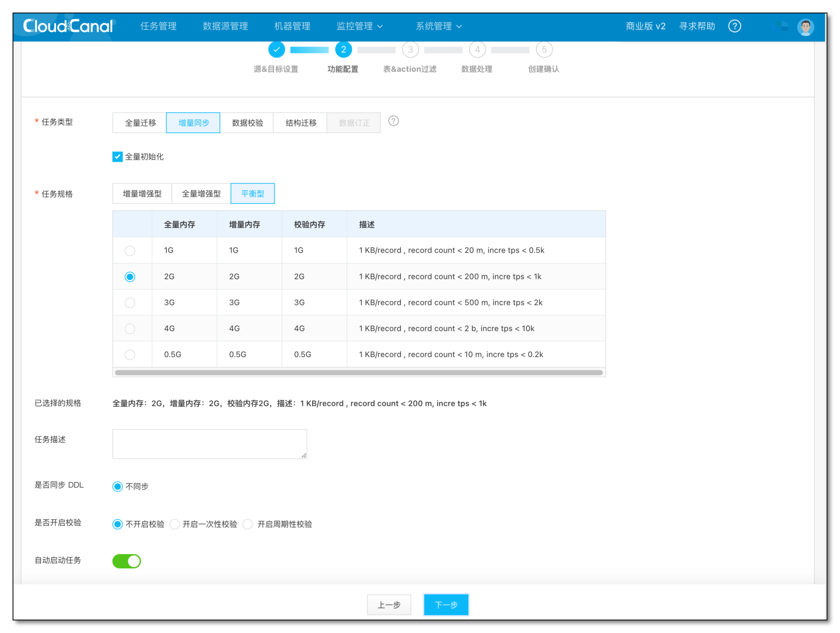Click the 上一步 button

(389, 605)
